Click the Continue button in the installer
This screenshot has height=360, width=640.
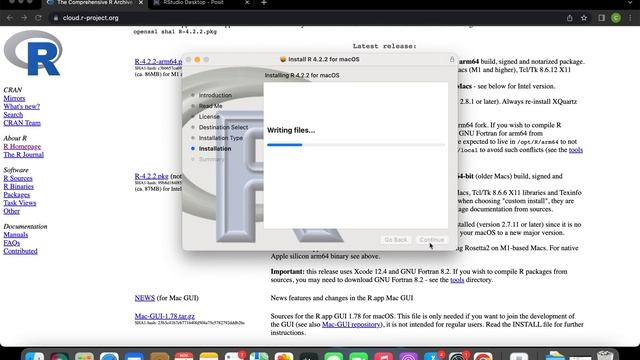pyautogui.click(x=431, y=240)
